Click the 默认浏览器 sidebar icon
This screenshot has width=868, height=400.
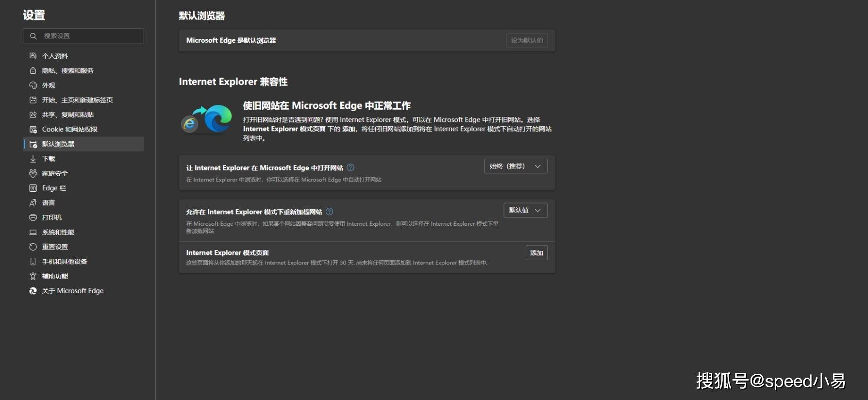[x=33, y=144]
